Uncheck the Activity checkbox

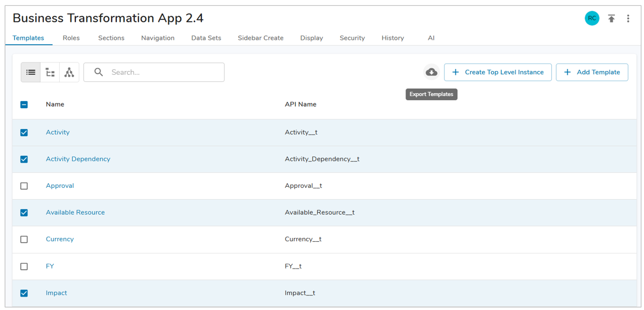tap(24, 132)
